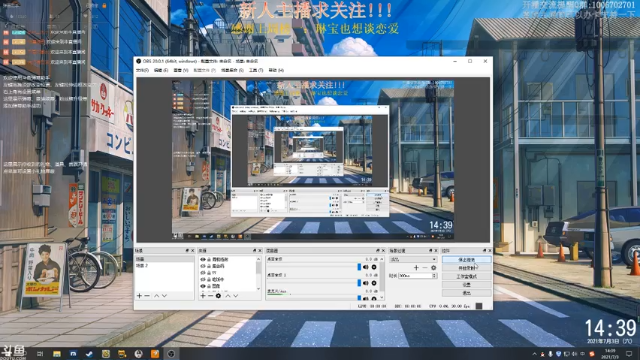Open the 淡出 transition type dropdown

tap(413, 259)
